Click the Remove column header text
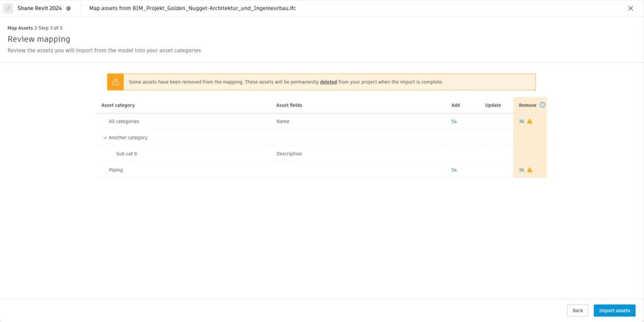This screenshot has height=322, width=644. [528, 105]
